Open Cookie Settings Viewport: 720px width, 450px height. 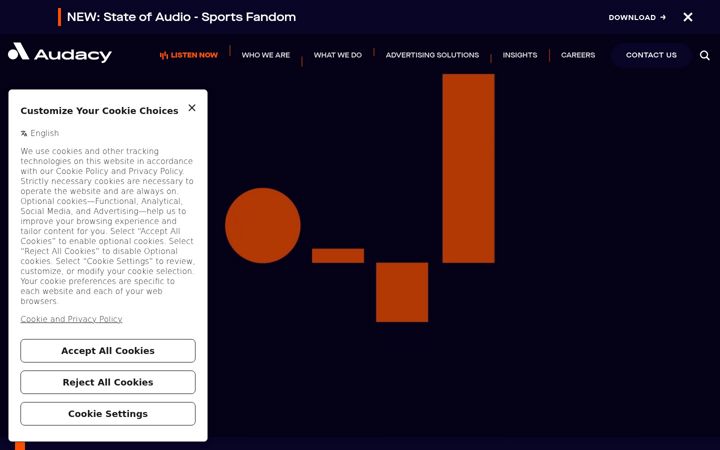pyautogui.click(x=108, y=414)
